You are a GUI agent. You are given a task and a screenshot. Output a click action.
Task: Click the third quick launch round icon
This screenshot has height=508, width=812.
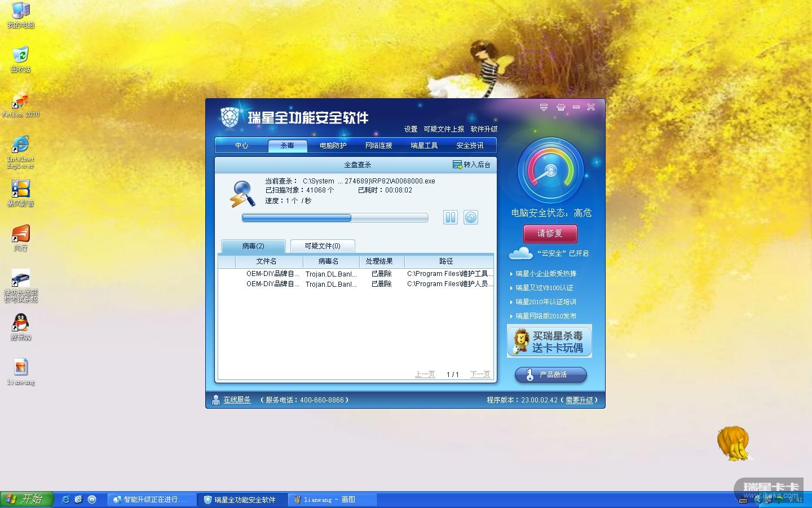(x=92, y=500)
